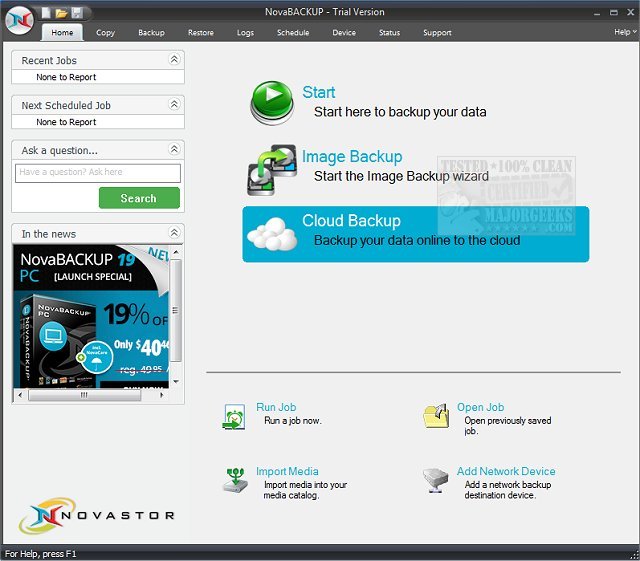The height and width of the screenshot is (561, 640).
Task: Open the Help dropdown menu
Action: [625, 32]
